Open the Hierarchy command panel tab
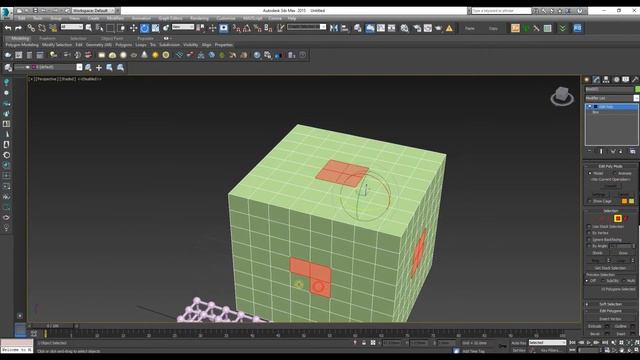 606,80
